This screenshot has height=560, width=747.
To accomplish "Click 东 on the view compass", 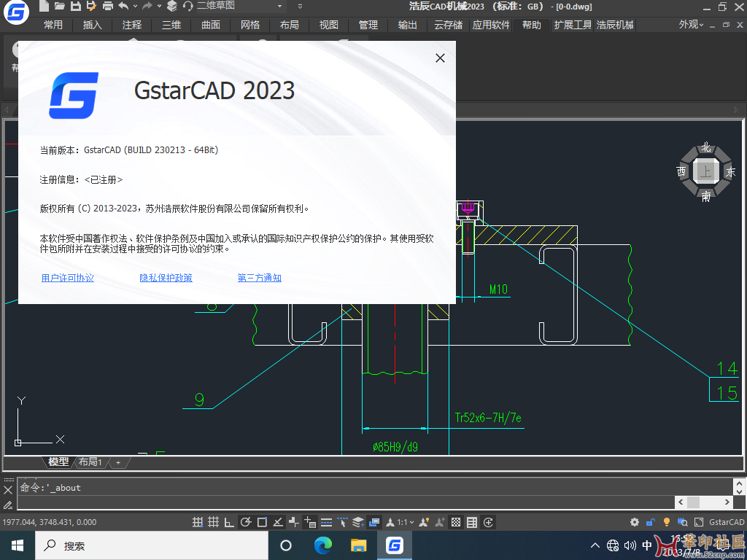I will (x=731, y=172).
